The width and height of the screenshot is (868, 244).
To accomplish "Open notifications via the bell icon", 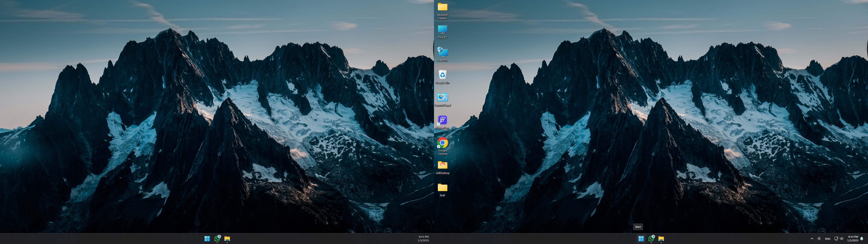I will 862,239.
